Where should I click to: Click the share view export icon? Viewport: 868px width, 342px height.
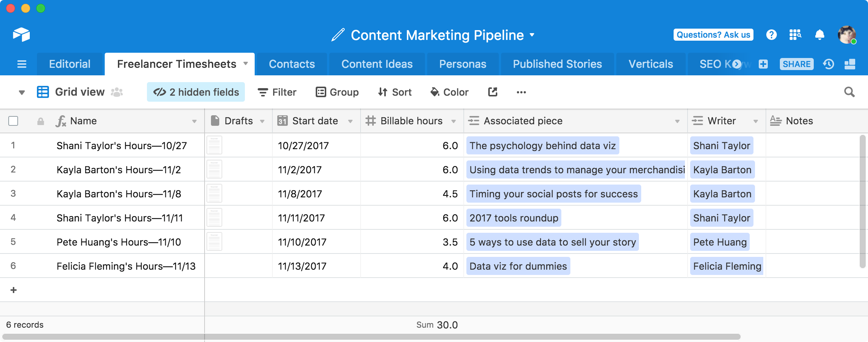493,92
